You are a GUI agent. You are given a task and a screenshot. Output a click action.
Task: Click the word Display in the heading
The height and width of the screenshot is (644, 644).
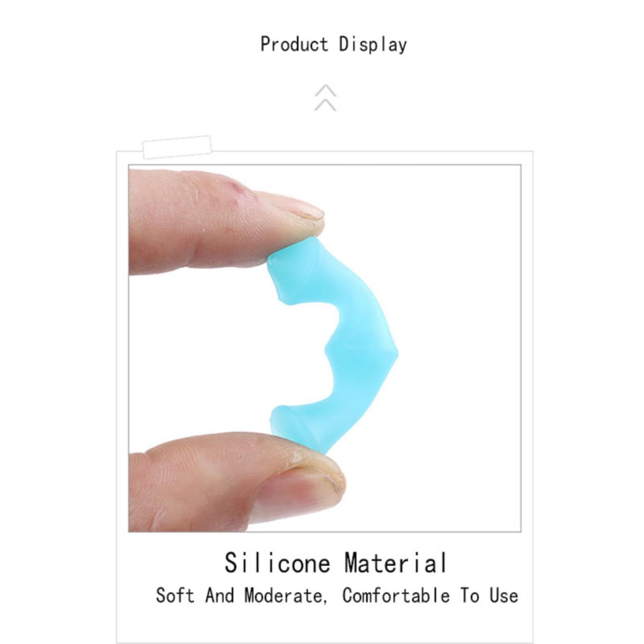(373, 45)
